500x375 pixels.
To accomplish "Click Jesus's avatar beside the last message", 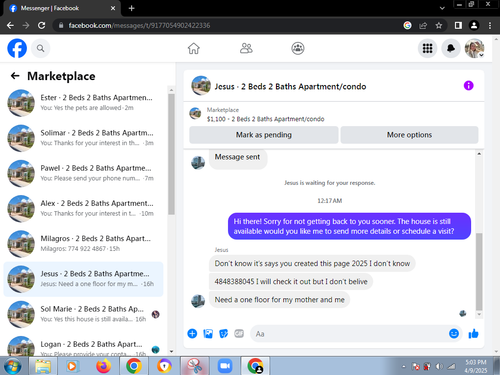I will (198, 301).
